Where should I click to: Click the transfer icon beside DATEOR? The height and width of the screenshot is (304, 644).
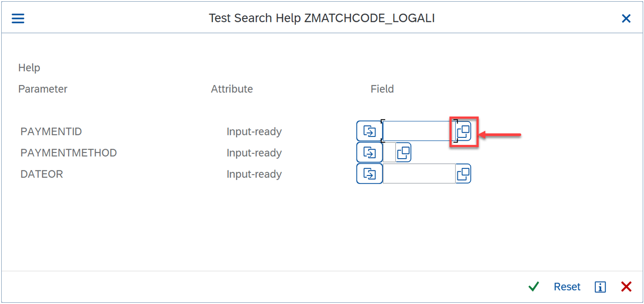pyautogui.click(x=369, y=173)
